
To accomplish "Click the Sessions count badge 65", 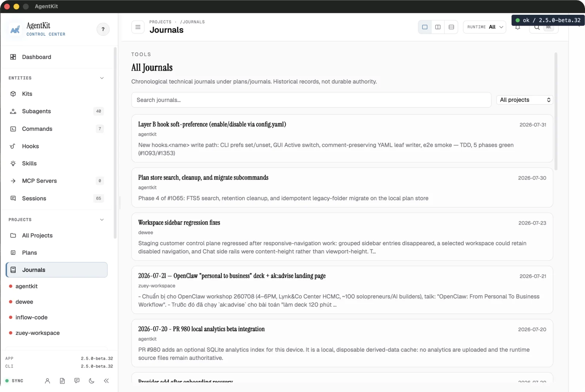I will 99,198.
